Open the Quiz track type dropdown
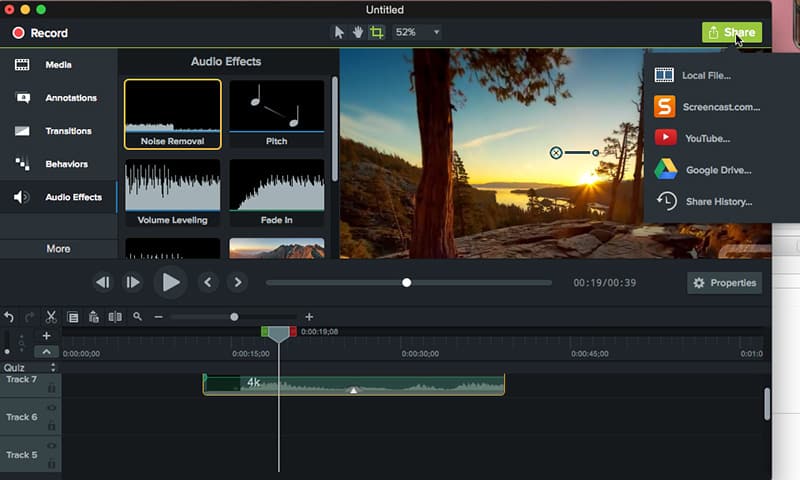 [53, 367]
